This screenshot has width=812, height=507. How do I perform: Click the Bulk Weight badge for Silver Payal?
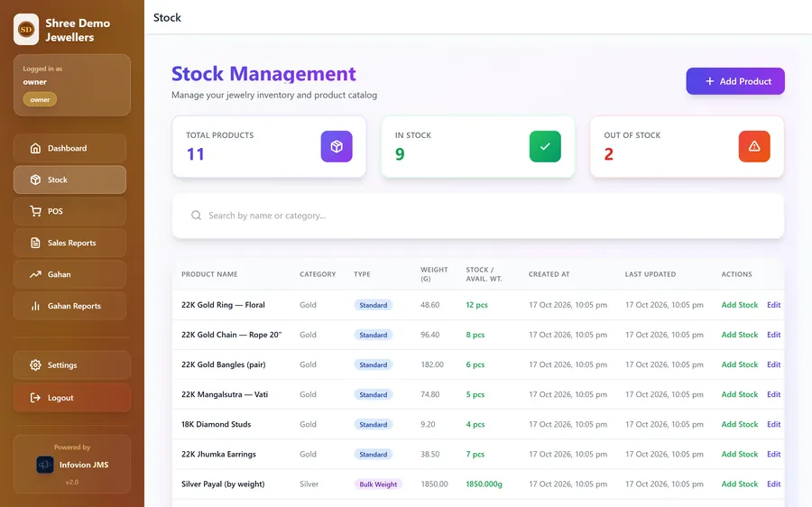click(x=378, y=484)
